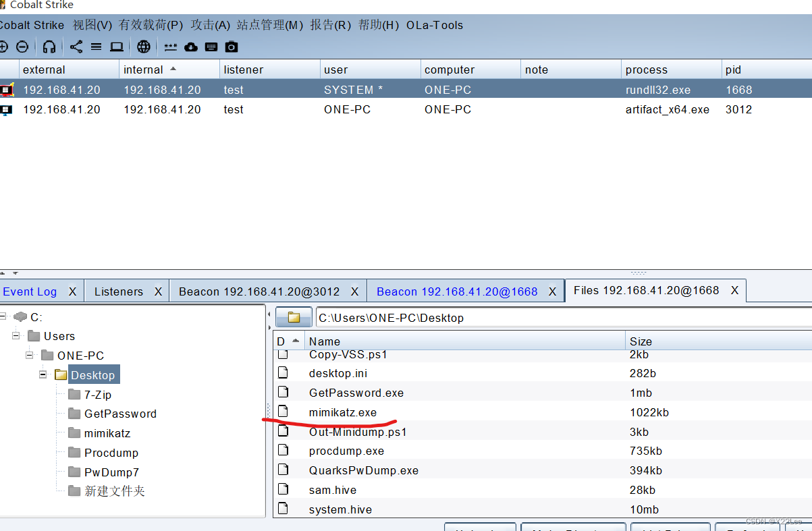This screenshot has width=812, height=531.
Task: Open listeners via the headphones icon
Action: (49, 47)
